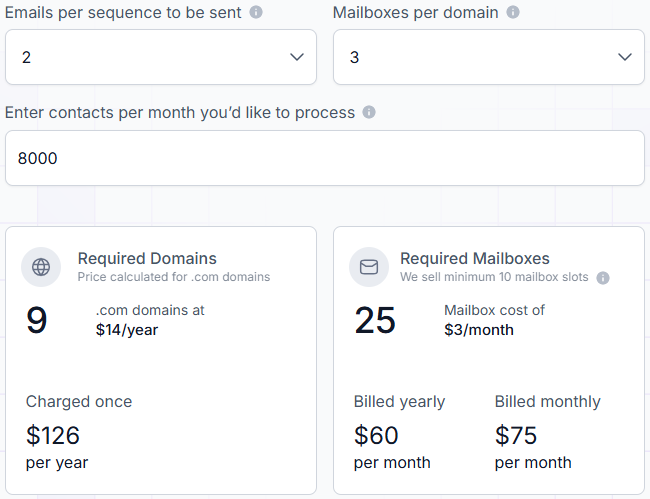
Task: Click the large number 9 domains count
Action: [36, 320]
